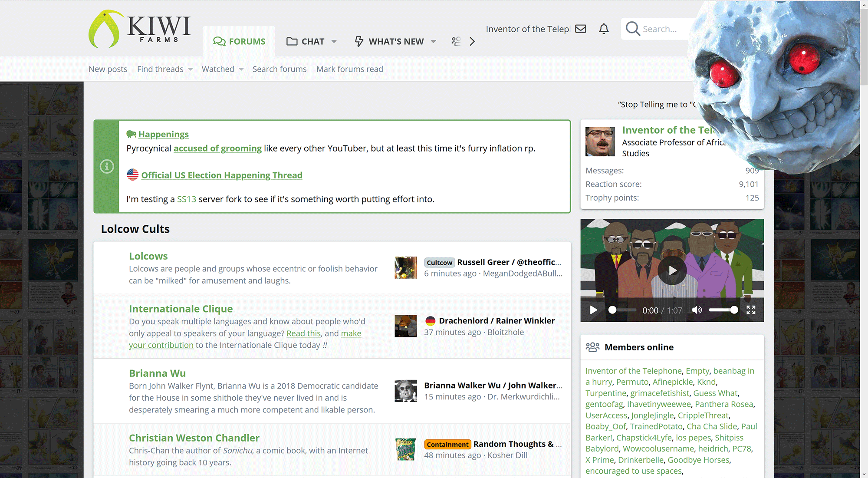
Task: Click the search magnifier icon
Action: (x=633, y=29)
